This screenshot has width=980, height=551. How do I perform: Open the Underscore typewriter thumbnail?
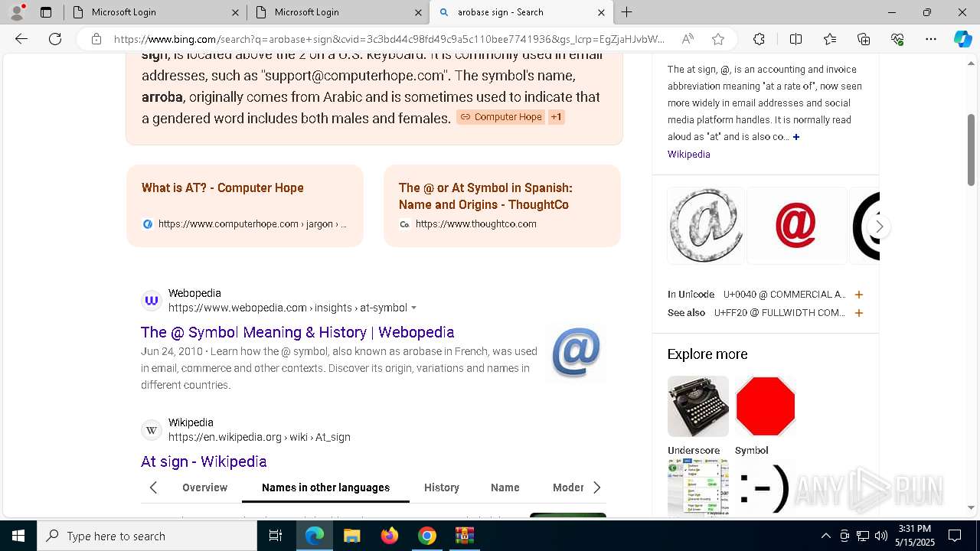(x=698, y=406)
